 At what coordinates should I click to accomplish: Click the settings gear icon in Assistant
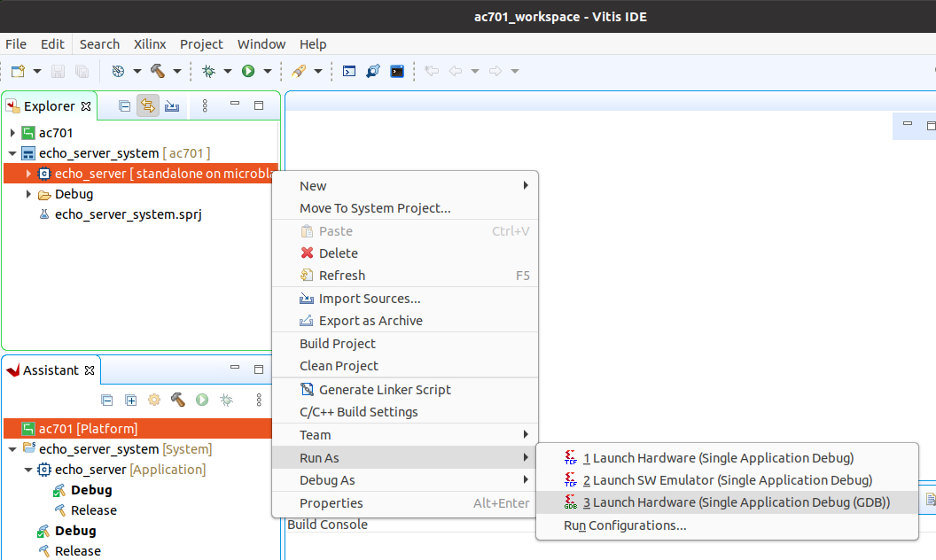(x=154, y=400)
